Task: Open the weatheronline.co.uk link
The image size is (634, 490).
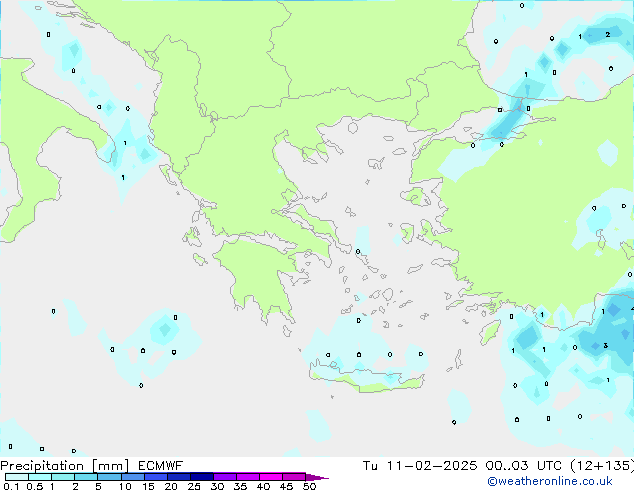Action: click(550, 481)
